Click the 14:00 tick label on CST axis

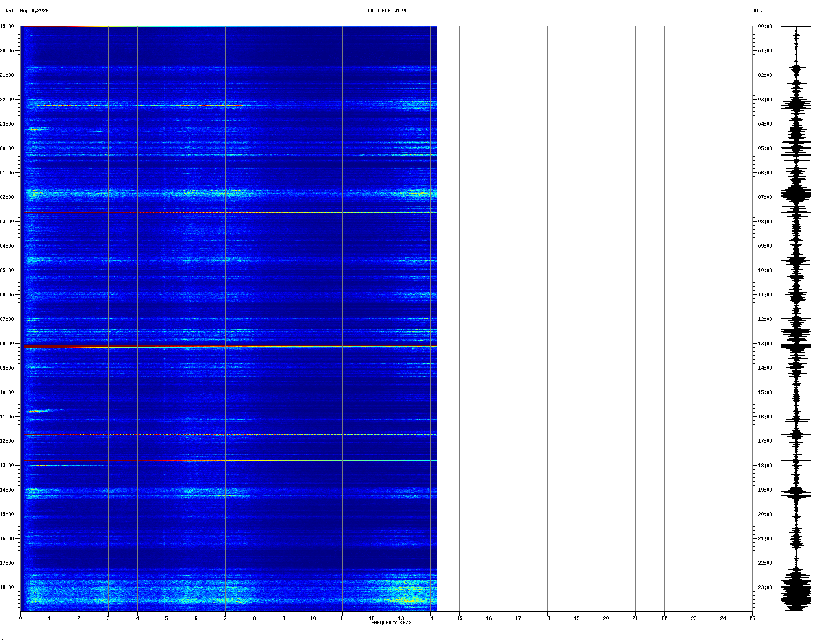(x=7, y=490)
